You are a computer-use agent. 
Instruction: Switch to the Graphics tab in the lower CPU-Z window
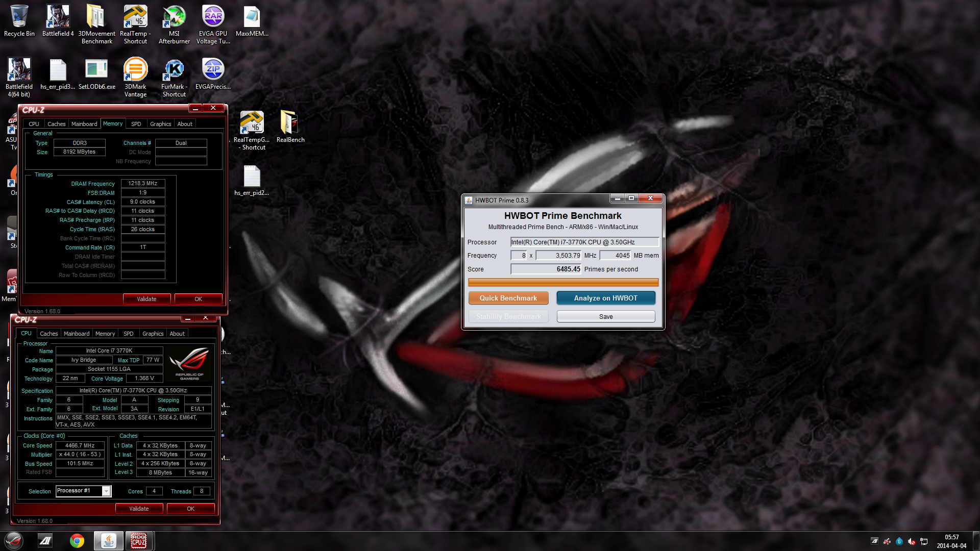click(x=153, y=334)
